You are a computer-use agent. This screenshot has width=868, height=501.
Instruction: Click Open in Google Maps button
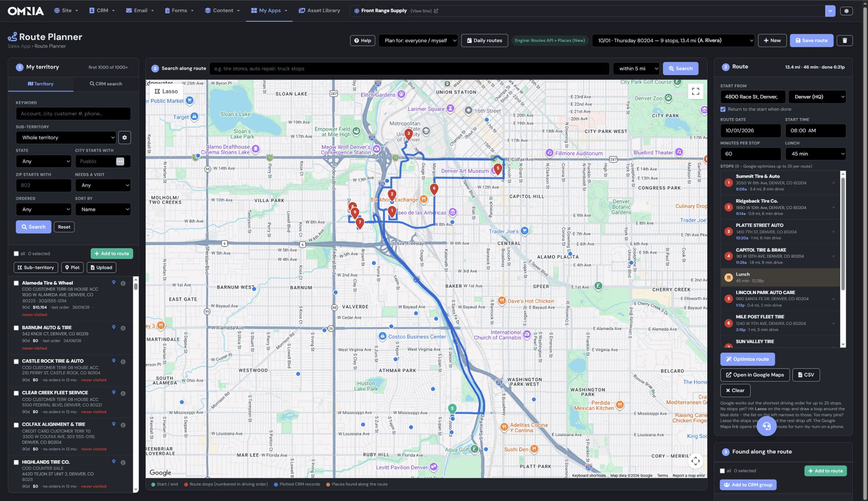755,375
